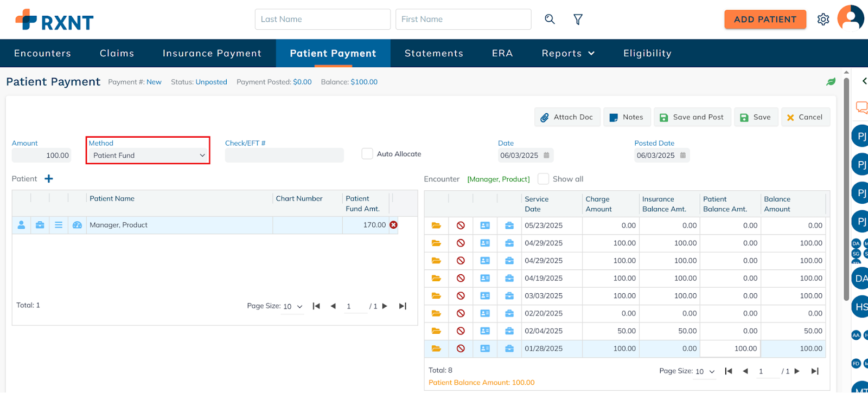Click the Last Name search field
This screenshot has width=868, height=394.
tap(322, 20)
